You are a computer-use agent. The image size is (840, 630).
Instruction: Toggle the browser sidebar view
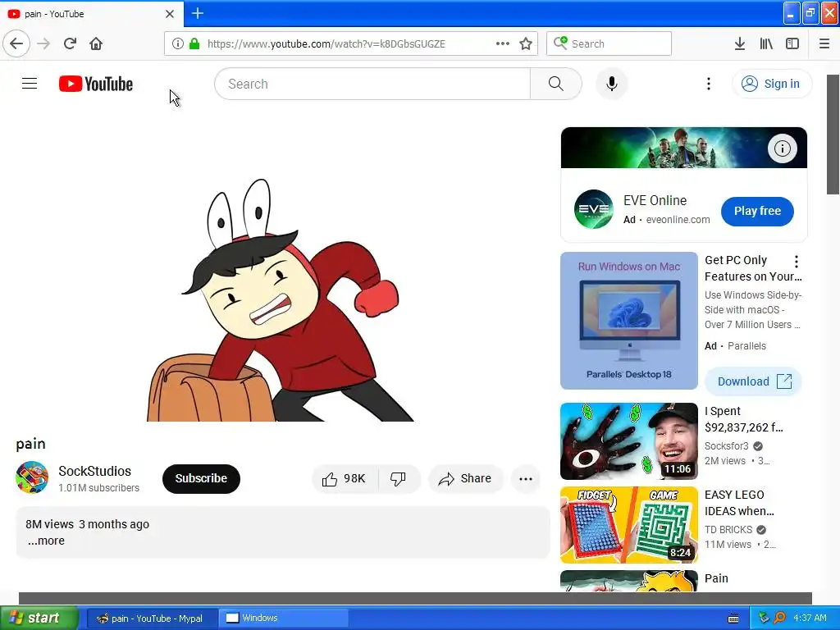pos(792,43)
